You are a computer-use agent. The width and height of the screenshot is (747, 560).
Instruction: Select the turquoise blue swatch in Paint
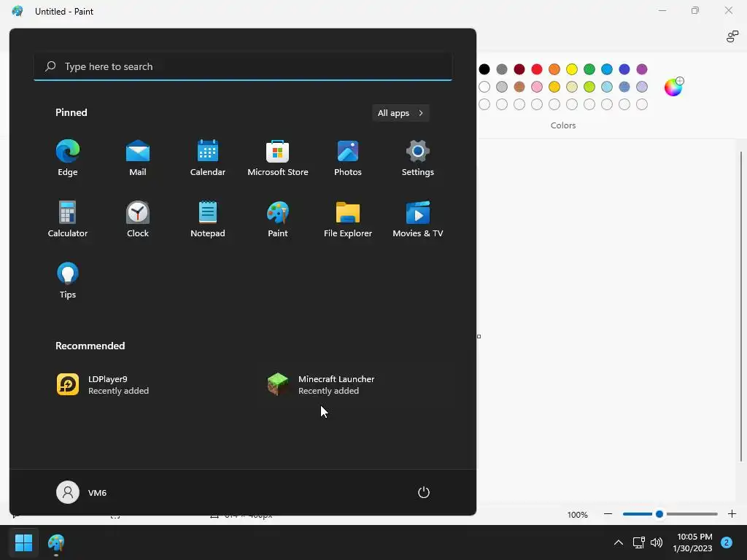click(607, 69)
